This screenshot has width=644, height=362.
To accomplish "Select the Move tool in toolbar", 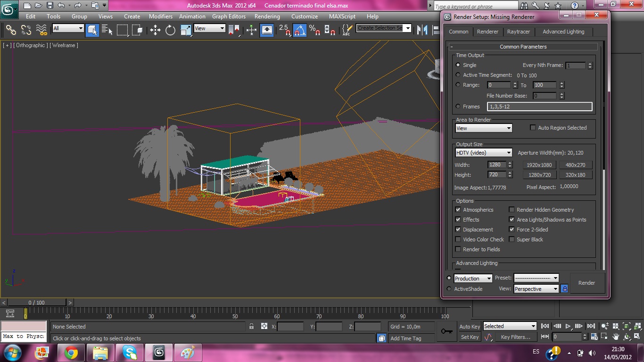I will (155, 30).
